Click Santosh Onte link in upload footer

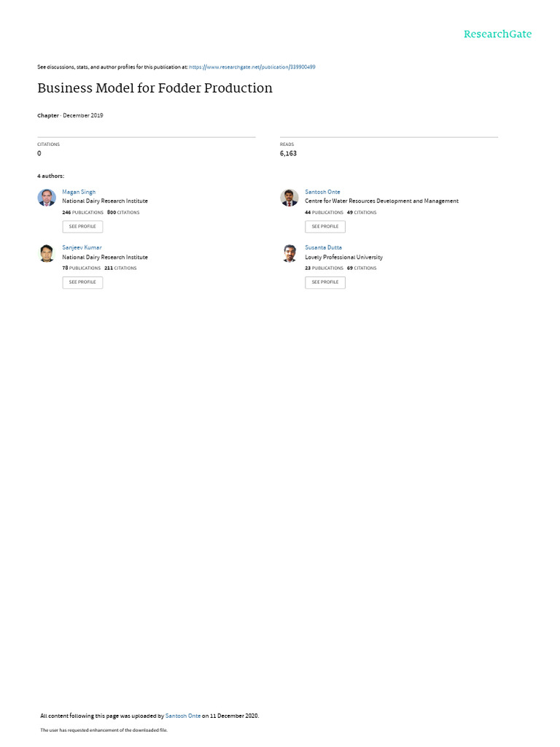point(183,716)
